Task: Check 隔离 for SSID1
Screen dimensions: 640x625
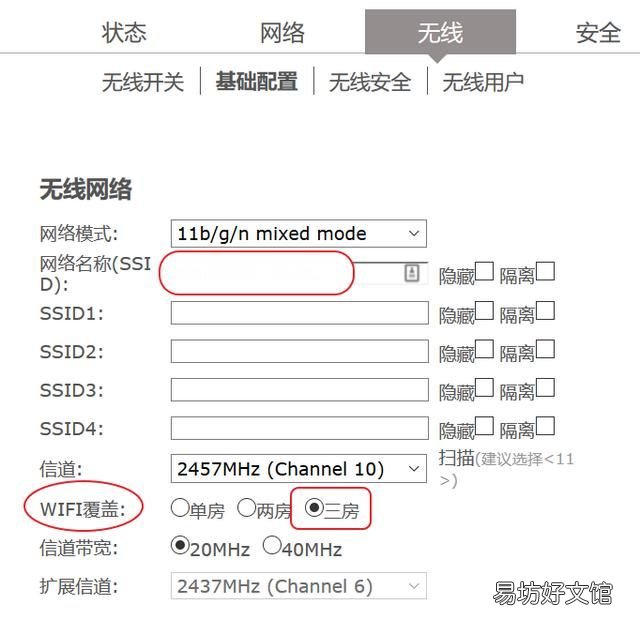Action: (x=545, y=311)
